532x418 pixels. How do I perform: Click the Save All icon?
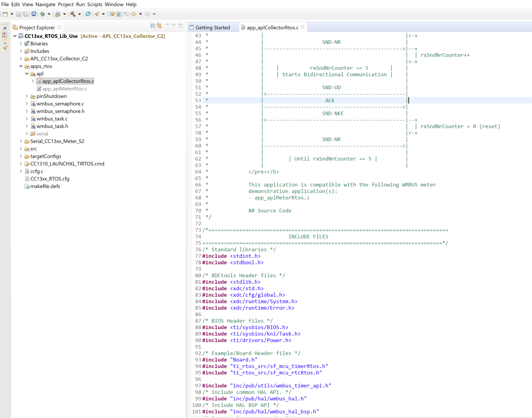26,14
